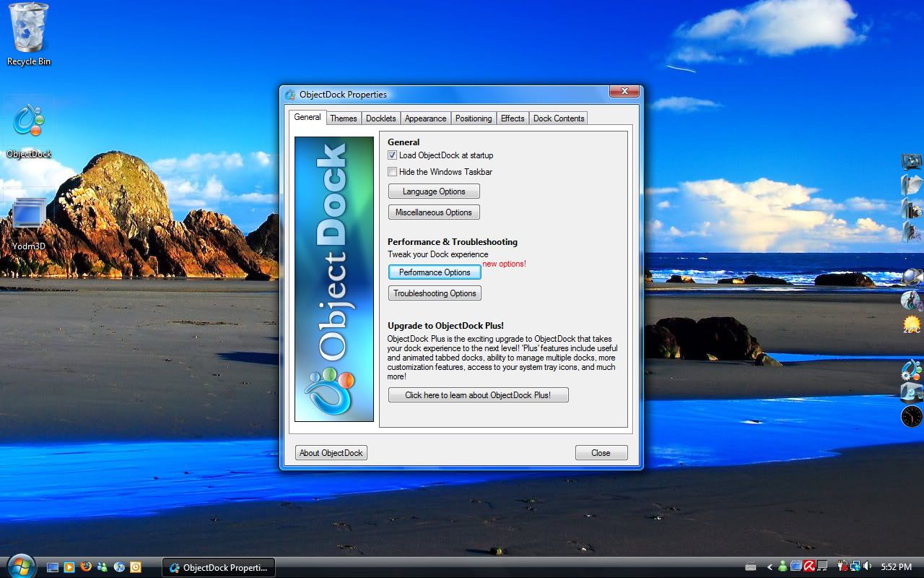Launch the globe browser icon in the dock
924x578 pixels.
pos(912,277)
